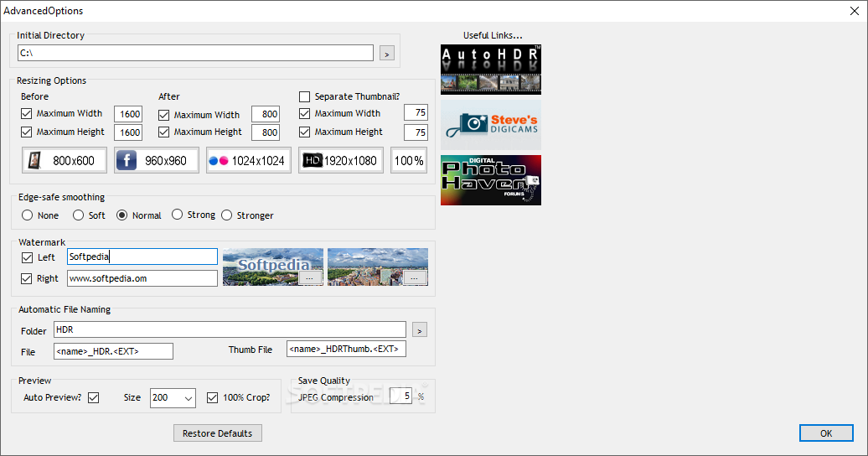Disable the Auto Preview checkbox
This screenshot has height=456, width=868.
tap(94, 398)
